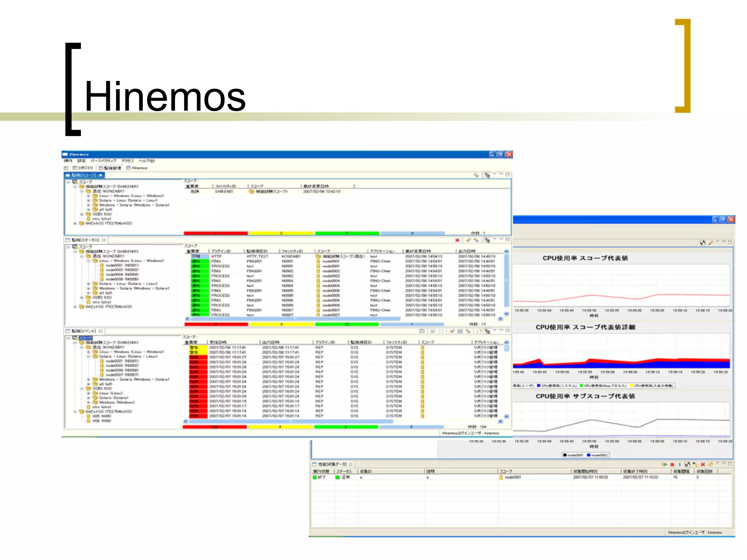The height and width of the screenshot is (560, 747).
Task: Click the info icon in 性能[収集データ] toolbar
Action: [x=680, y=464]
